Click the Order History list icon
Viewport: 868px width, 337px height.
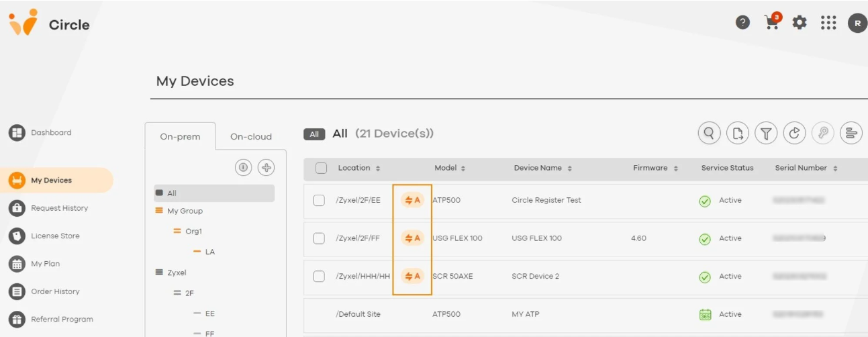17,291
